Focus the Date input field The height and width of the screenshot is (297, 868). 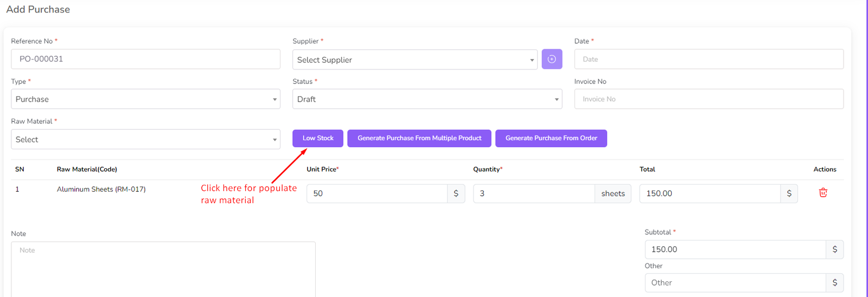pyautogui.click(x=708, y=59)
